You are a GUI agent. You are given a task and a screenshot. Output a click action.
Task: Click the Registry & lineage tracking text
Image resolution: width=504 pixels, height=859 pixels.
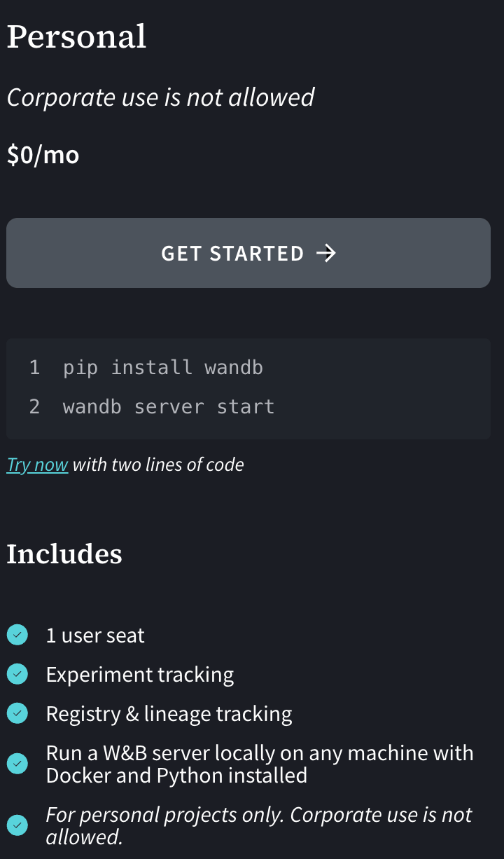[x=169, y=714]
